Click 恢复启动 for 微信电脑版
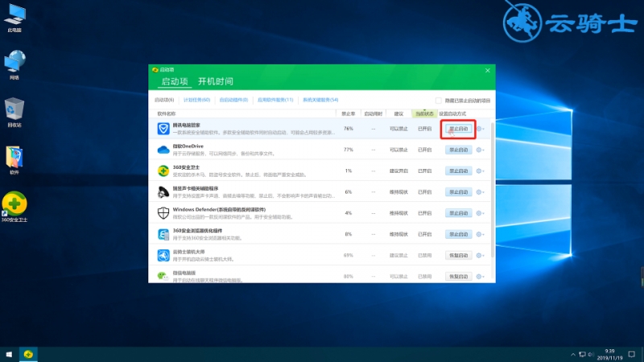This screenshot has height=362, width=644. point(458,277)
